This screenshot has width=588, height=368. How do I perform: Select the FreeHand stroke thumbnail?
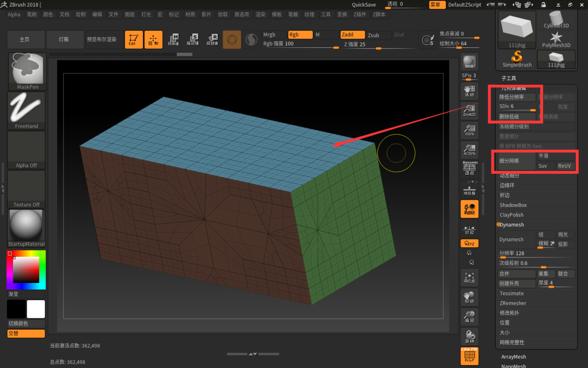pyautogui.click(x=27, y=111)
